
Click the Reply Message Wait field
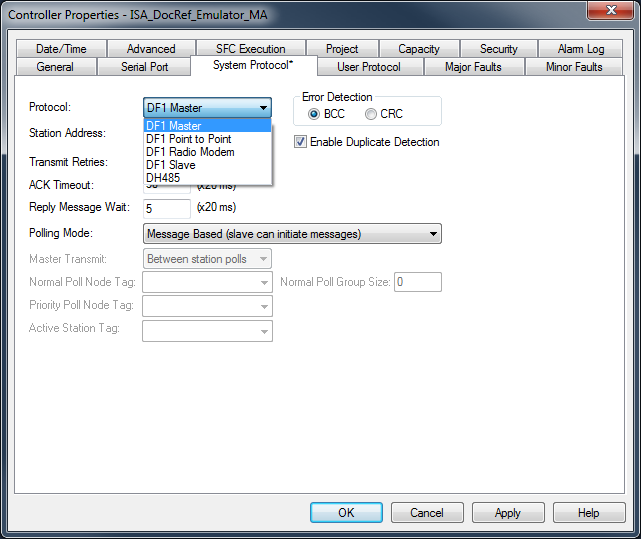coord(167,209)
